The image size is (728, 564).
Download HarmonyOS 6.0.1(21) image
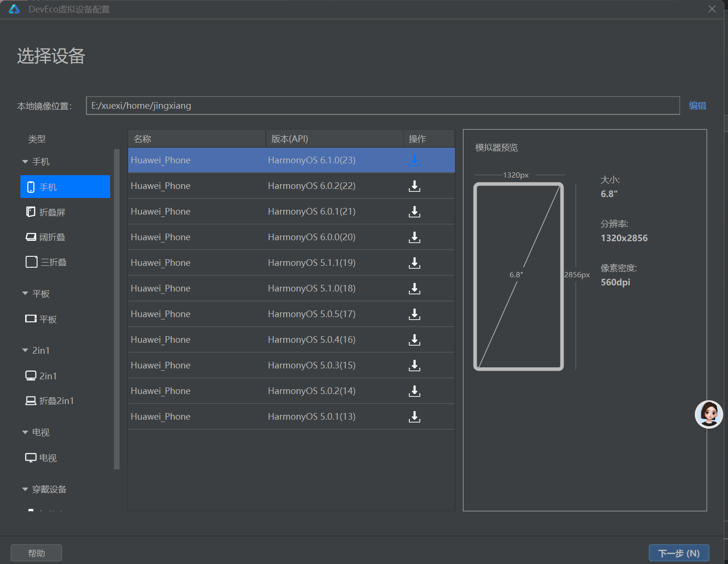click(x=415, y=211)
